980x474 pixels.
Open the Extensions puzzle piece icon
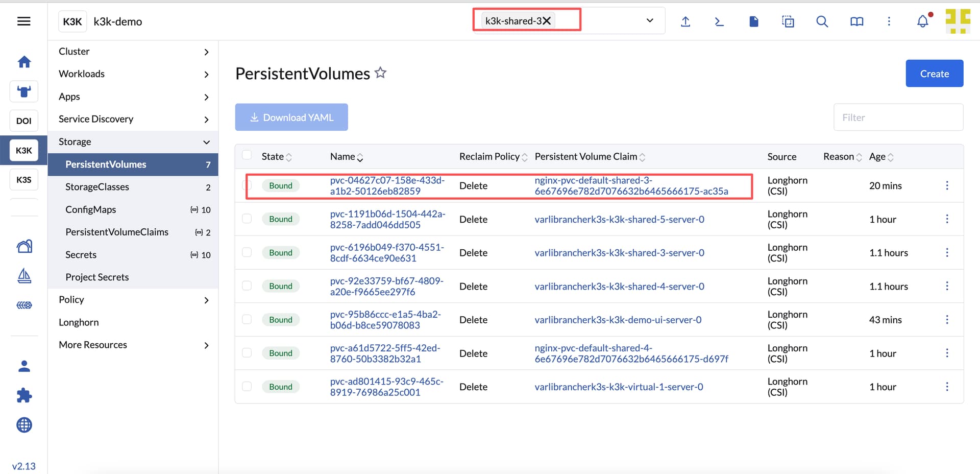[x=24, y=395]
